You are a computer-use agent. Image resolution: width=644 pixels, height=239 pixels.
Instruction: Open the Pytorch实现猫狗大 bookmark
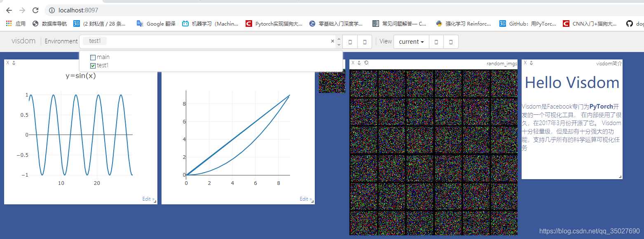(x=274, y=24)
